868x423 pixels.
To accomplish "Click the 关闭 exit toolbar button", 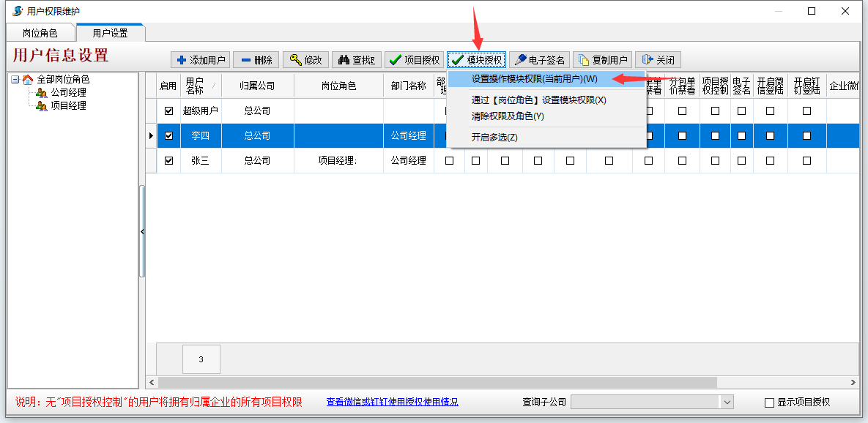I will point(658,60).
